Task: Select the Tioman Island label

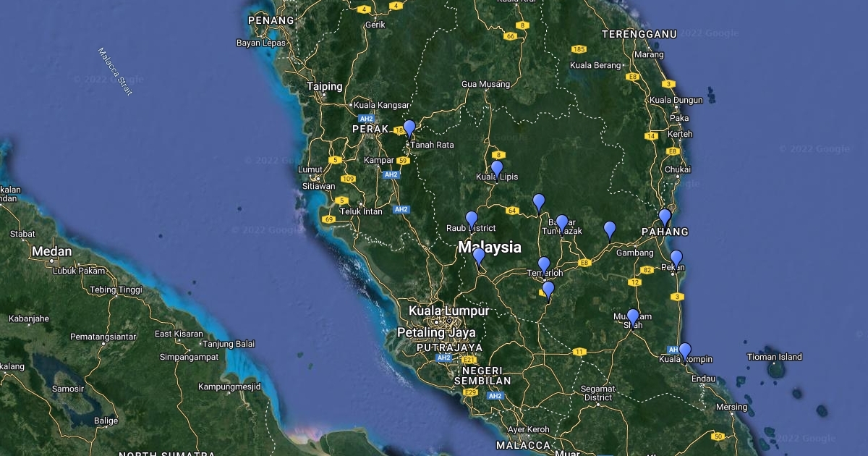Action: 774,357
